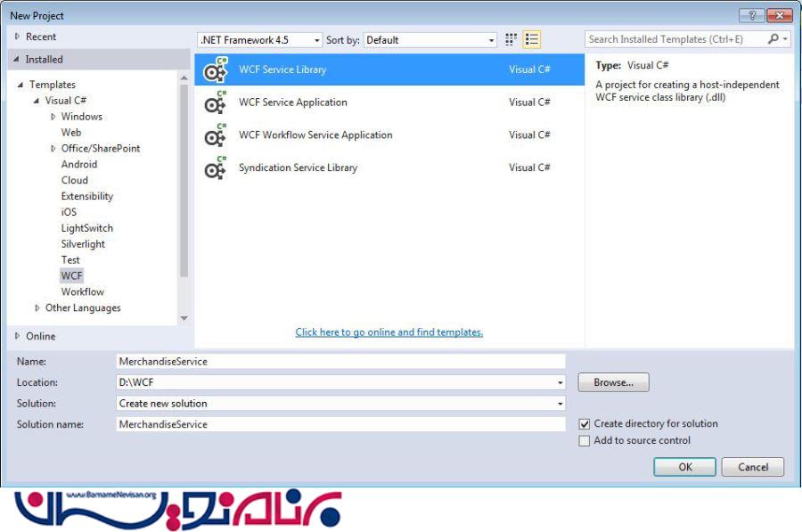This screenshot has height=532, width=802.
Task: Select the Syndication Service Library template name
Action: pyautogui.click(x=298, y=168)
